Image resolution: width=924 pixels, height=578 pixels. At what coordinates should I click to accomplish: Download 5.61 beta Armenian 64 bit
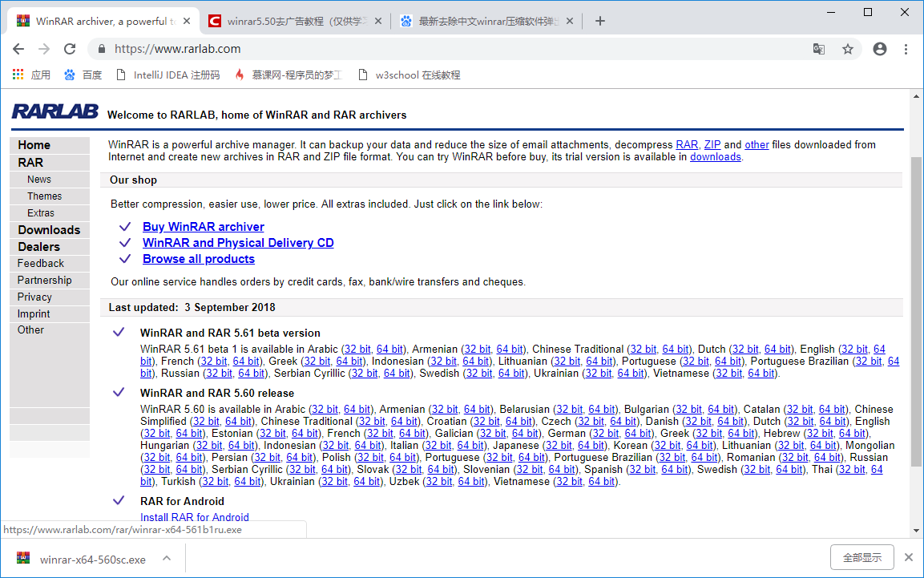click(510, 350)
